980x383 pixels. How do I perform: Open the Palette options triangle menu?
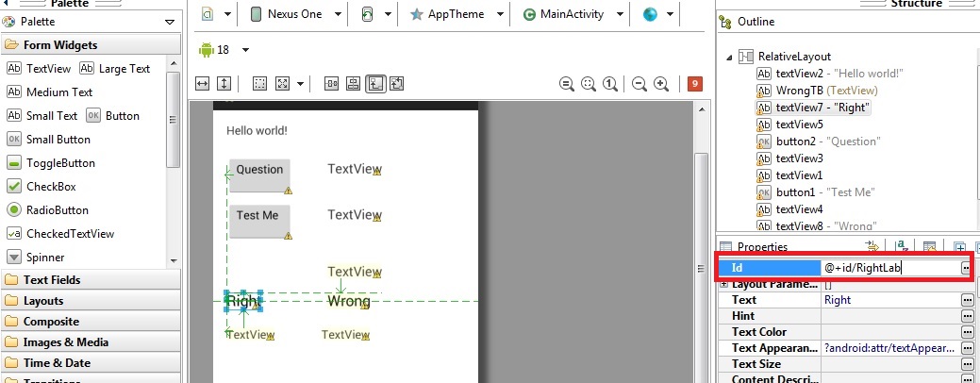click(x=170, y=22)
